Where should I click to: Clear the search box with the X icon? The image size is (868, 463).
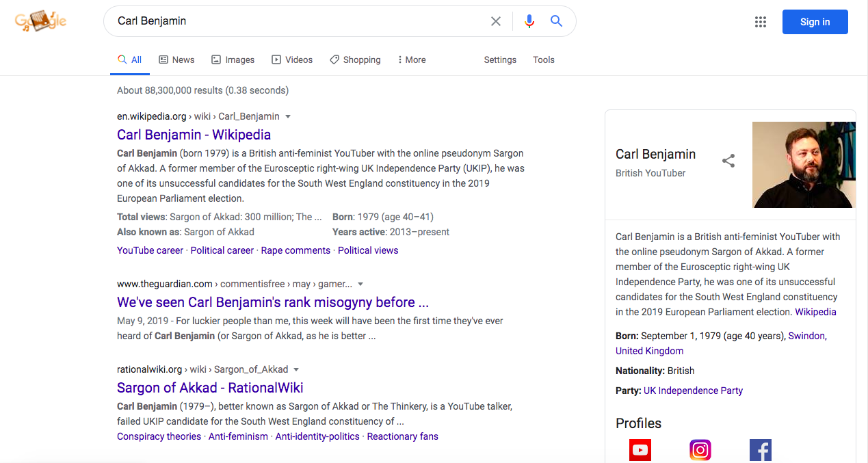(496, 21)
